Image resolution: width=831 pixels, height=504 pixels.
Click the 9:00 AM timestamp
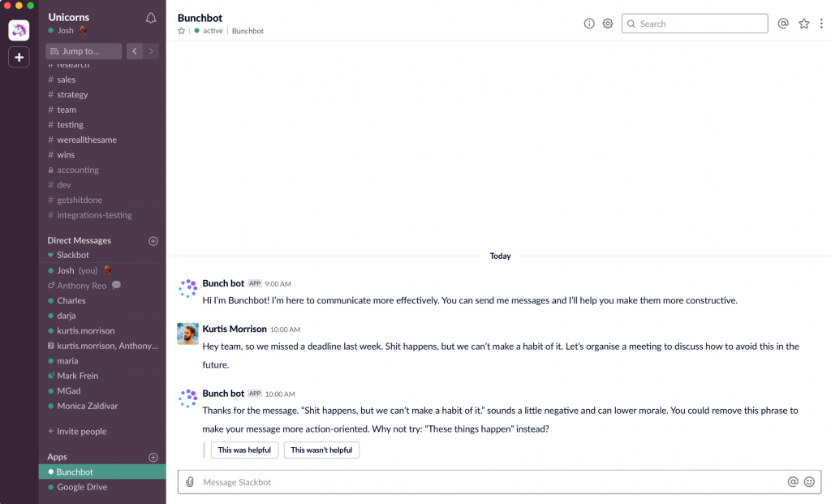[x=278, y=284]
